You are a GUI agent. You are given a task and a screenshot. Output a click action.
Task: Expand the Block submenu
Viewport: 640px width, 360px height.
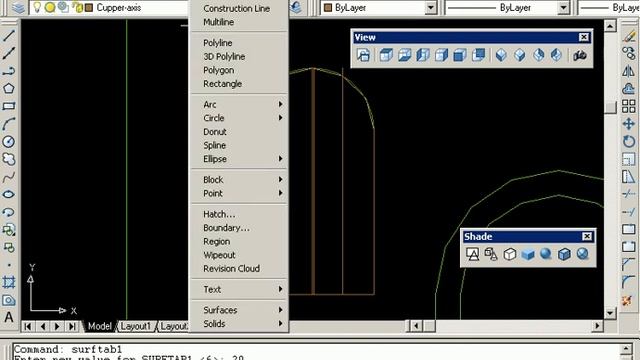click(240, 180)
